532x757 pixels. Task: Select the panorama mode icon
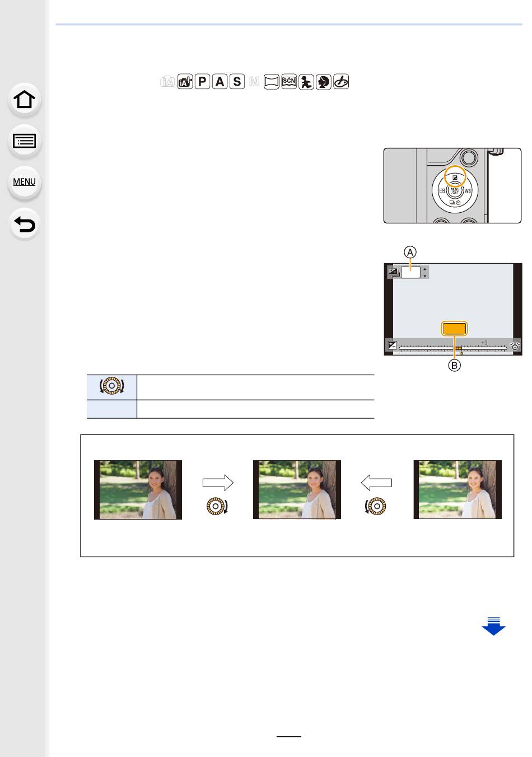tap(272, 82)
